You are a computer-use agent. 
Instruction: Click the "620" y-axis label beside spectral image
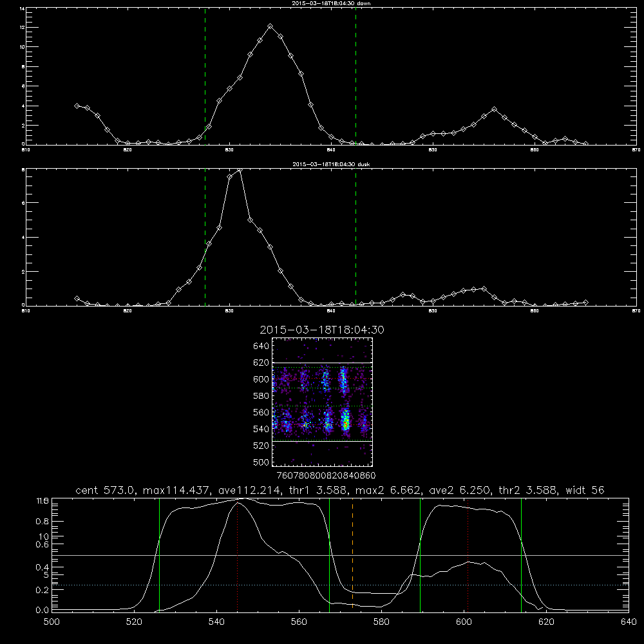pyautogui.click(x=261, y=363)
